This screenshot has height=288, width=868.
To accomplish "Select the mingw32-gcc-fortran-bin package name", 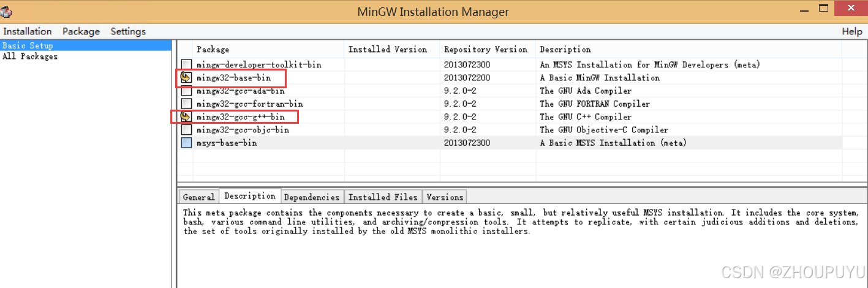I will [250, 104].
